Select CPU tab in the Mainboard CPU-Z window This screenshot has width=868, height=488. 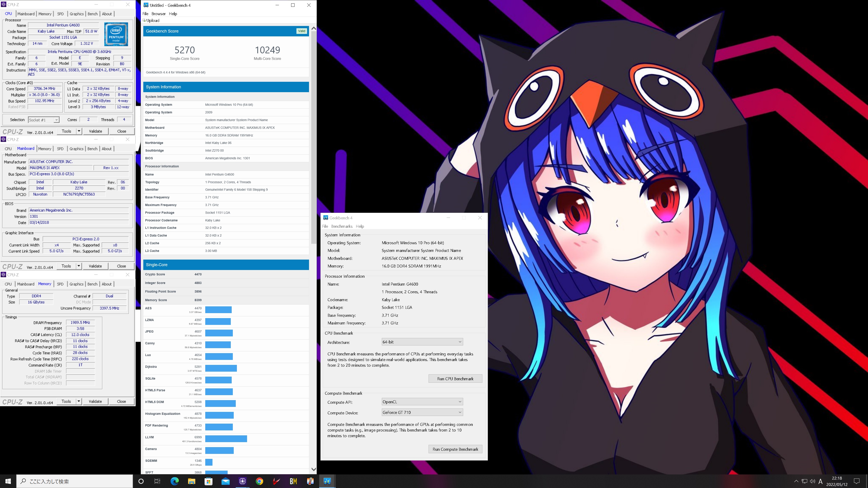point(8,148)
